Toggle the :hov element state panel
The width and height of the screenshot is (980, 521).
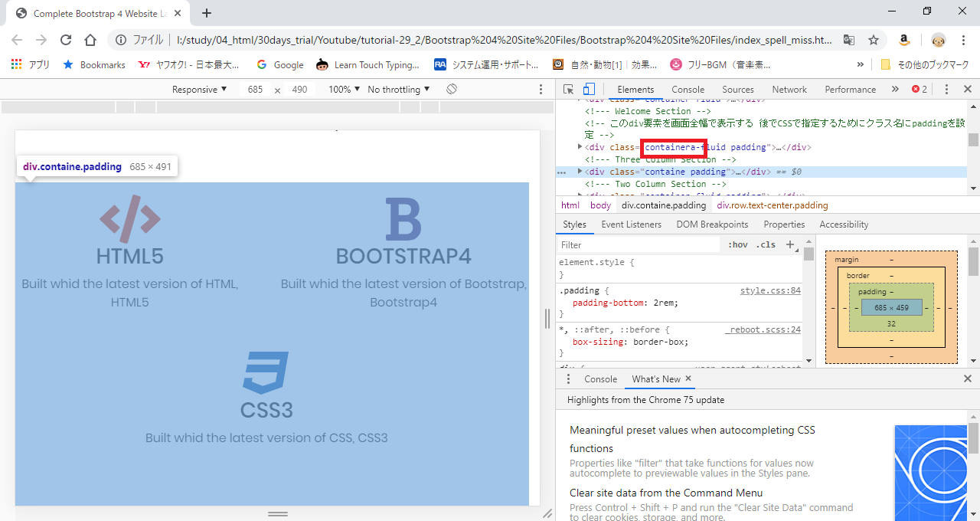tap(738, 245)
